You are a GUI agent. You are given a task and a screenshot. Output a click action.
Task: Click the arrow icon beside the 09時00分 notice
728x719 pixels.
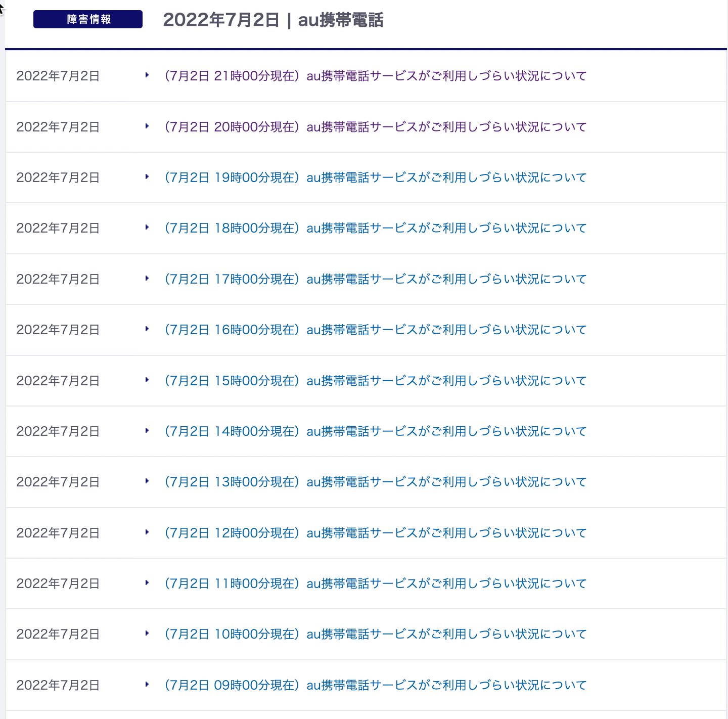click(x=147, y=684)
